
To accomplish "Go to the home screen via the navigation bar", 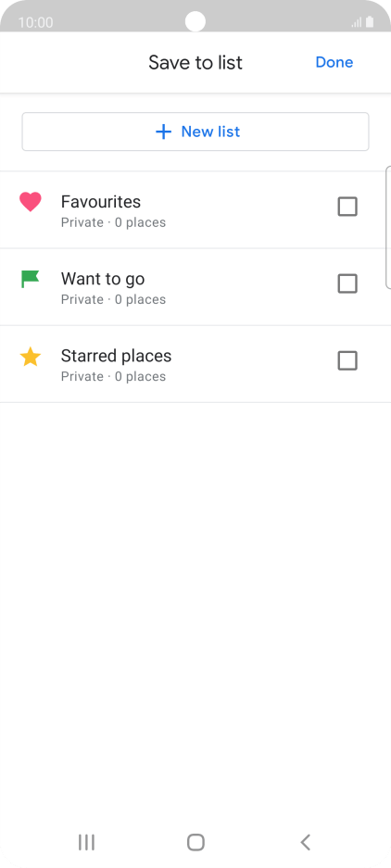I will point(195,843).
